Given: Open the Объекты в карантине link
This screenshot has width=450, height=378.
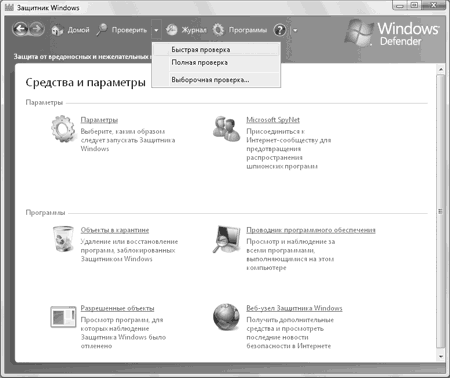Looking at the screenshot, I should [115, 230].
